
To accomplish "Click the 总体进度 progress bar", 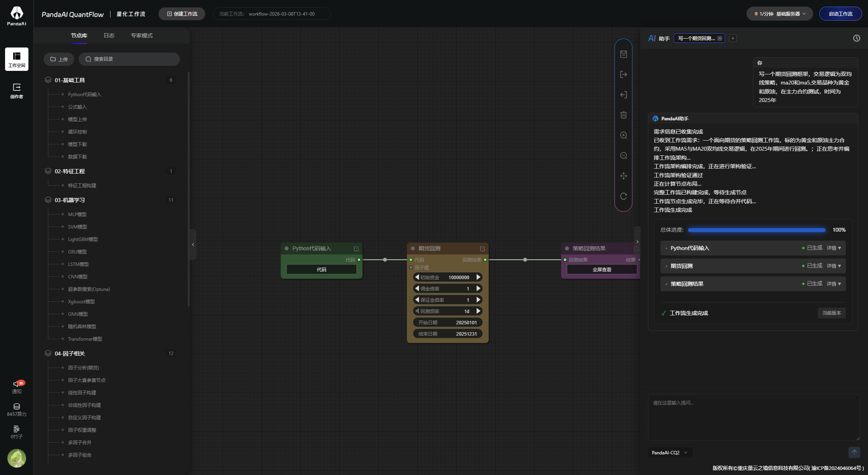I will [x=756, y=230].
